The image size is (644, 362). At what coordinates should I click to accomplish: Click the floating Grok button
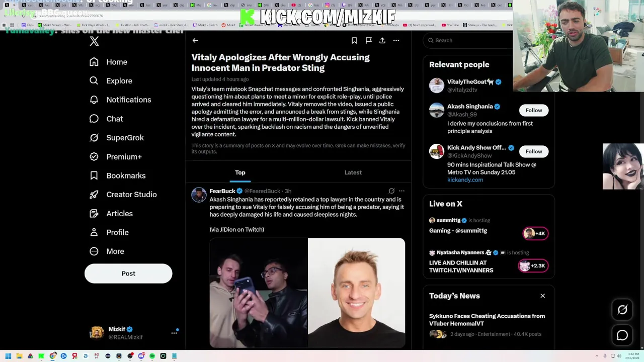coord(622,310)
